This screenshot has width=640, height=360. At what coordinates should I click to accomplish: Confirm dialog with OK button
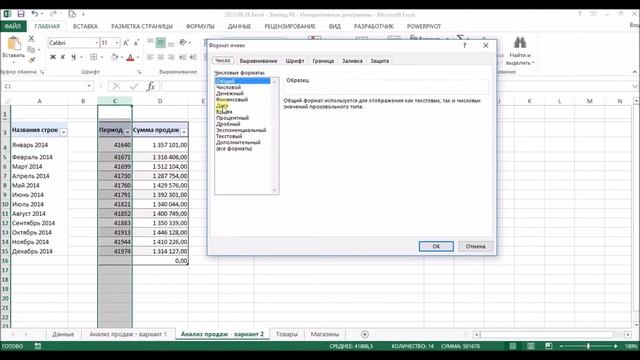(436, 246)
